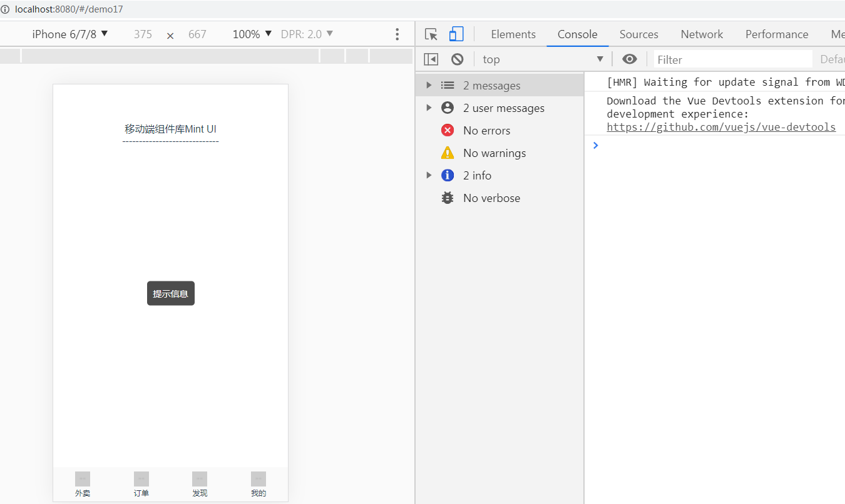Click the console Filter input field

click(733, 59)
